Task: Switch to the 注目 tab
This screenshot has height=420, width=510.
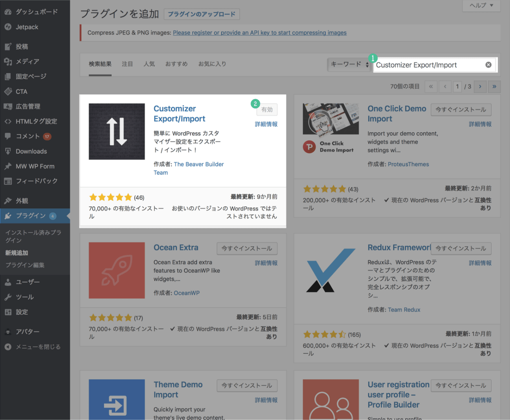Action: point(127,64)
